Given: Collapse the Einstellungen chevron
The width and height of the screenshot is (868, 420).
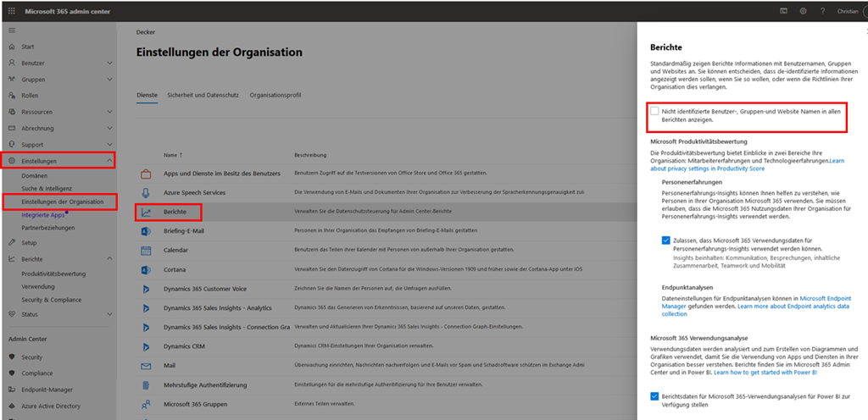Looking at the screenshot, I should pyautogui.click(x=109, y=161).
